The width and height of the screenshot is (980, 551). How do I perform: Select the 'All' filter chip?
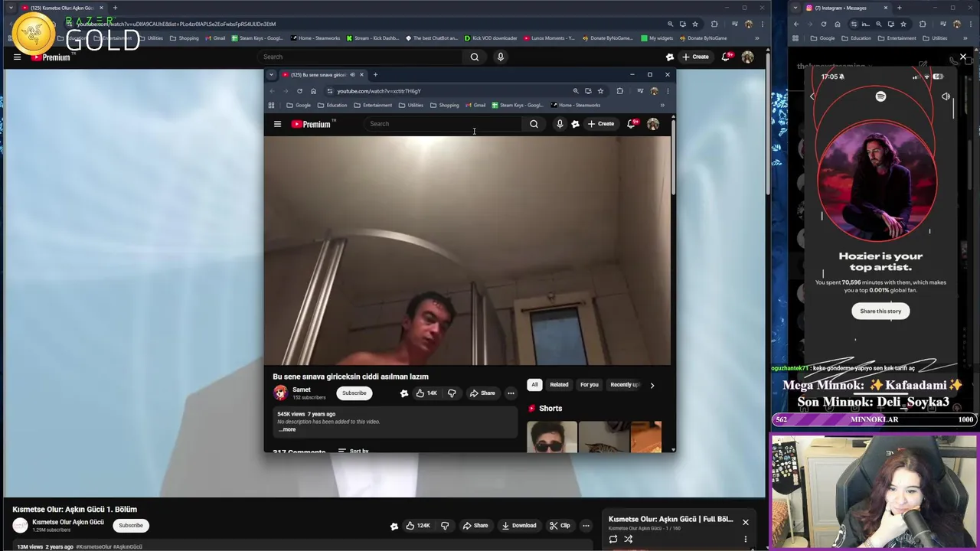534,385
